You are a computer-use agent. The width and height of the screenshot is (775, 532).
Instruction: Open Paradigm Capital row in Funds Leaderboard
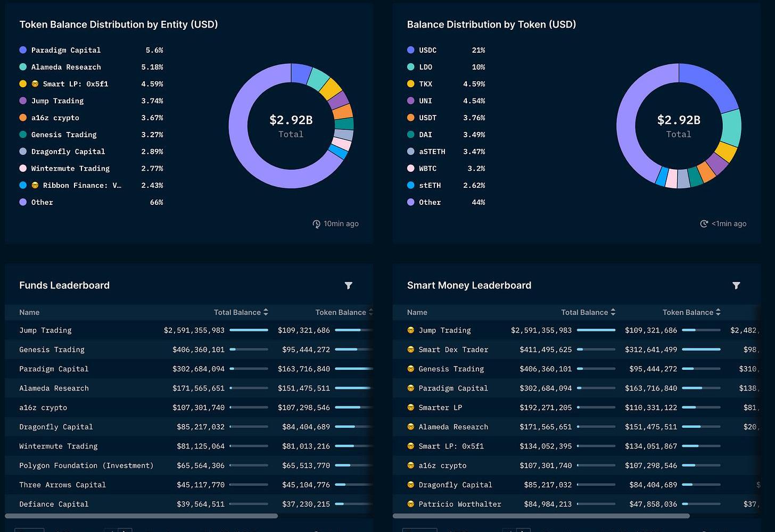coord(189,369)
